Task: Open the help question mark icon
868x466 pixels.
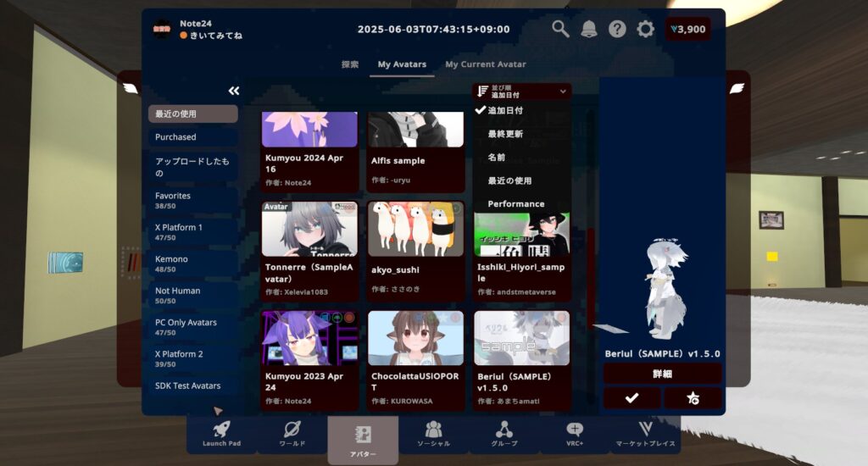Action: [x=617, y=29]
